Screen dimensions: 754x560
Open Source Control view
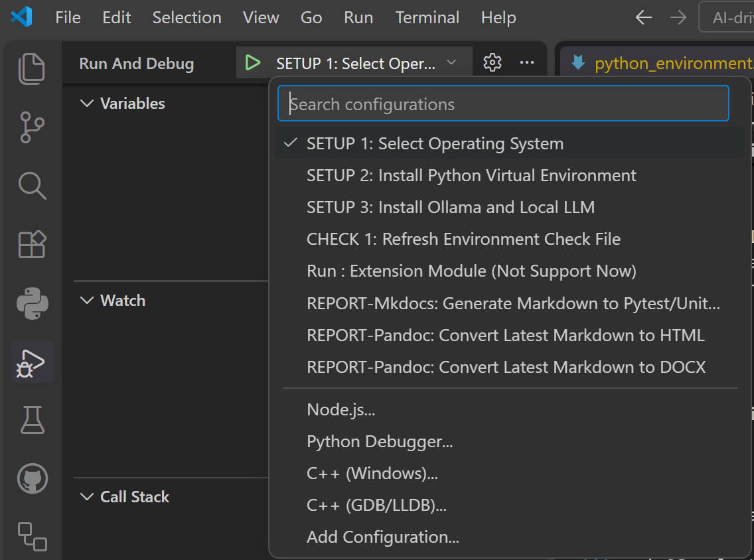(x=32, y=127)
